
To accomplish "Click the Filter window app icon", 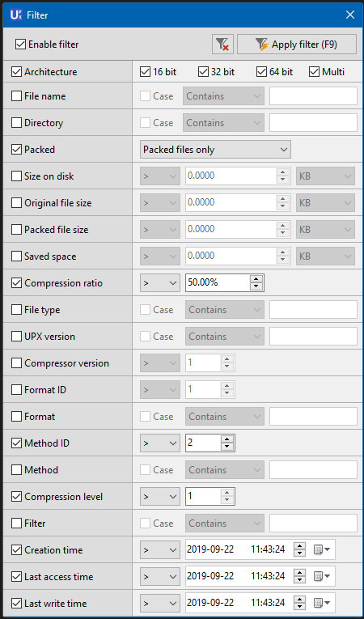I will point(16,15).
